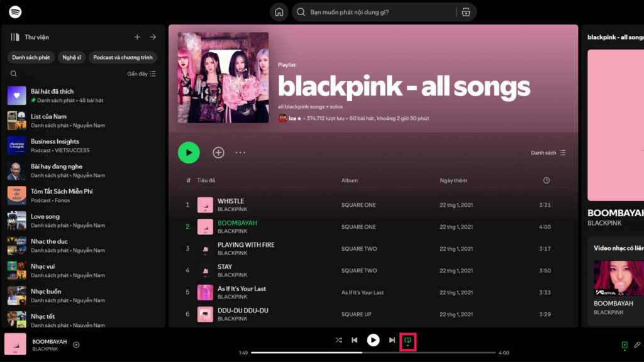Click now playing cover thumbnail in bottom bar

pos(15,344)
